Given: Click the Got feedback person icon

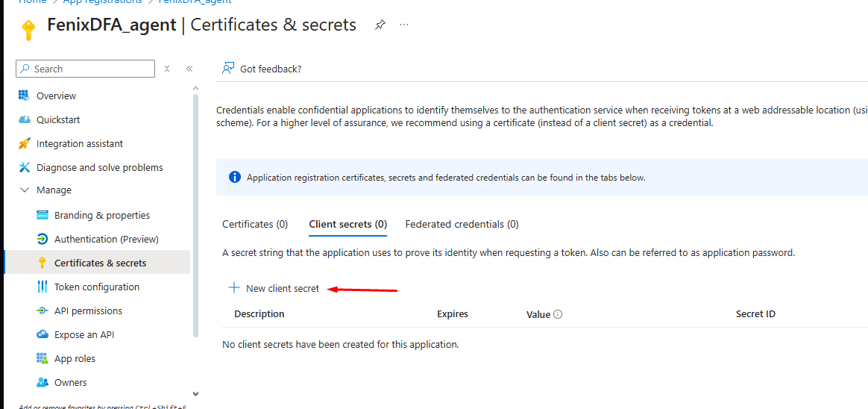Looking at the screenshot, I should (228, 69).
